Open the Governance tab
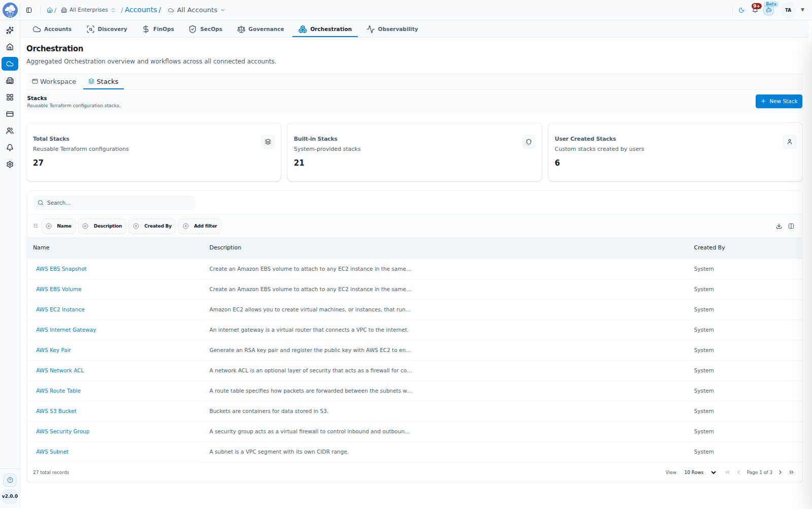The image size is (812, 509). 261,29
